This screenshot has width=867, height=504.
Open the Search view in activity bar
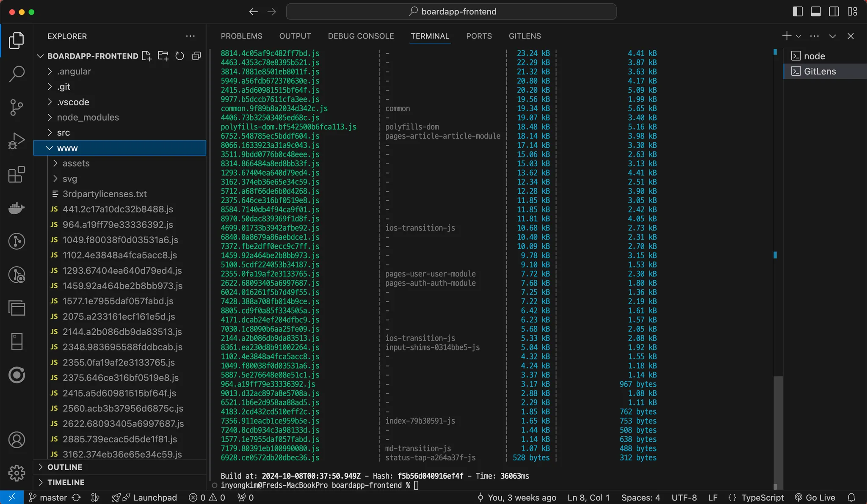pyautogui.click(x=17, y=74)
